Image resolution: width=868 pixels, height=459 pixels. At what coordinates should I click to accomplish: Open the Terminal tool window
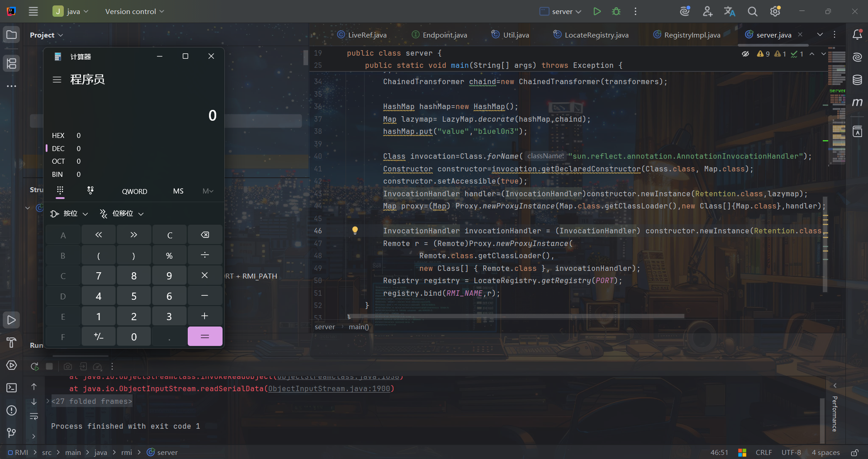click(12, 388)
